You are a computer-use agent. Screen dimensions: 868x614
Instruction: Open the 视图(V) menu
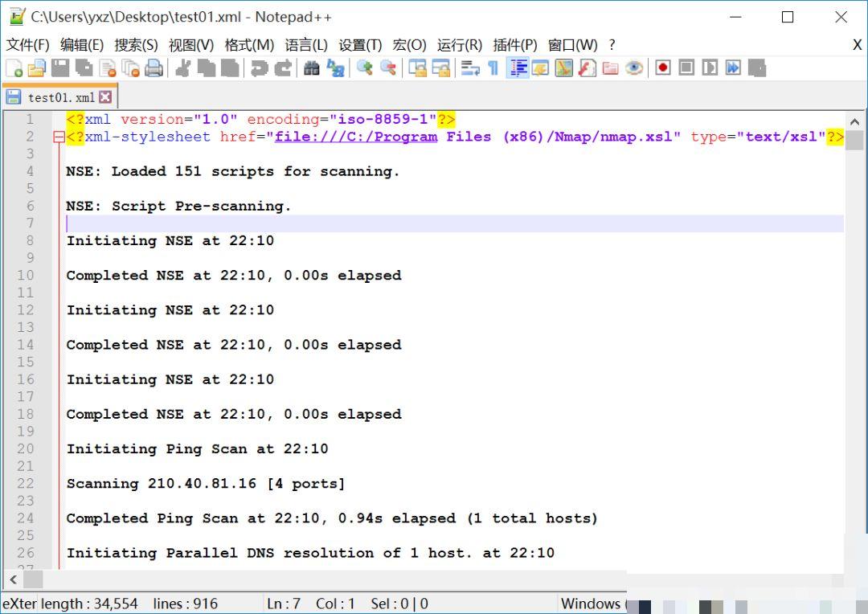(191, 45)
